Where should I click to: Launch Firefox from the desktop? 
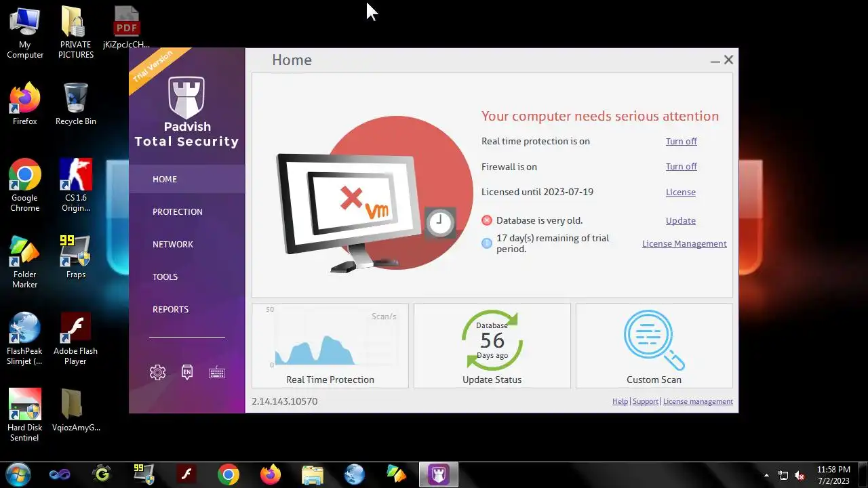(25, 104)
